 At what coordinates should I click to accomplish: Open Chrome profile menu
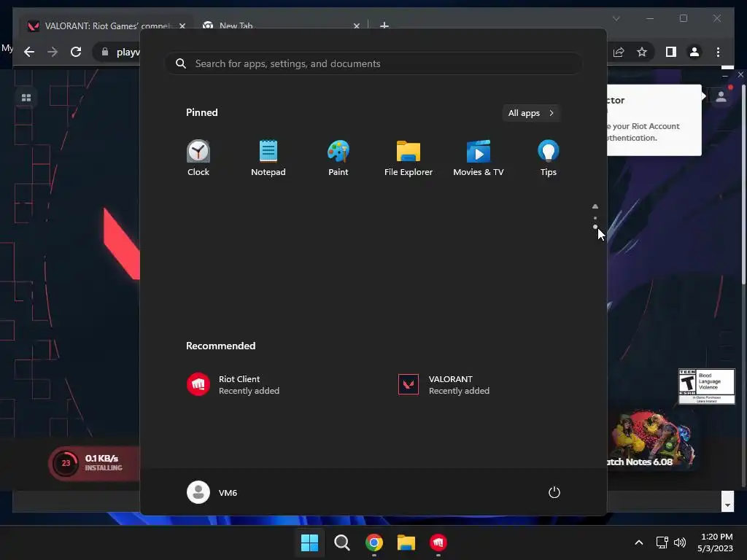coord(694,52)
